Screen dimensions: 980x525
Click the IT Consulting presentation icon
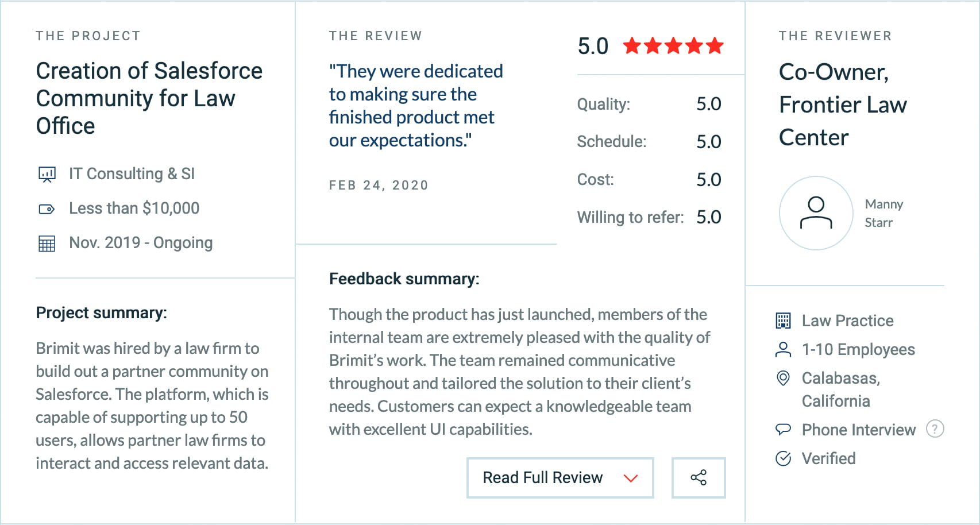point(47,174)
